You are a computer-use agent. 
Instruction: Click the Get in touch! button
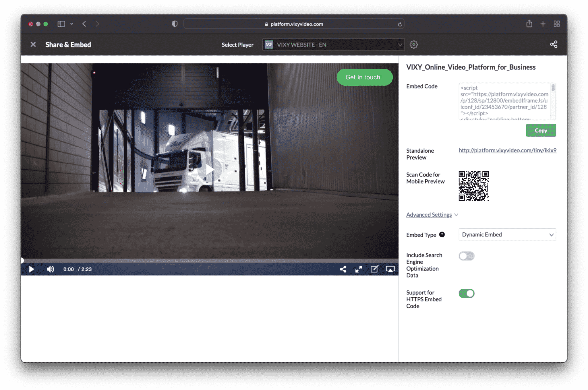[x=364, y=77]
